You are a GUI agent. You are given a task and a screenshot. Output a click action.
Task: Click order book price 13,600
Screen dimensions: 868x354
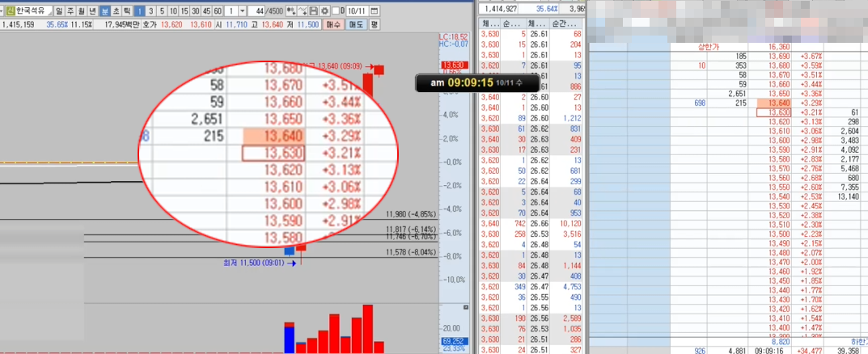pyautogui.click(x=780, y=141)
